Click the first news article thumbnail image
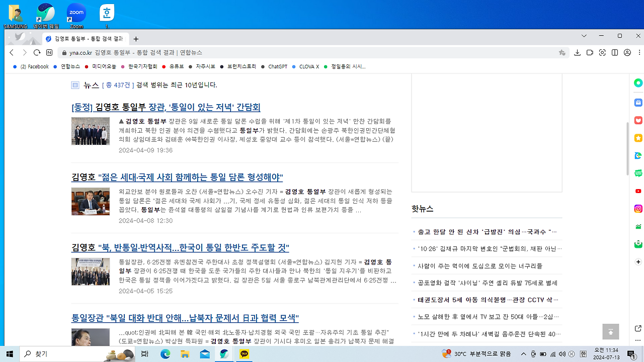The image size is (644, 362). [91, 131]
